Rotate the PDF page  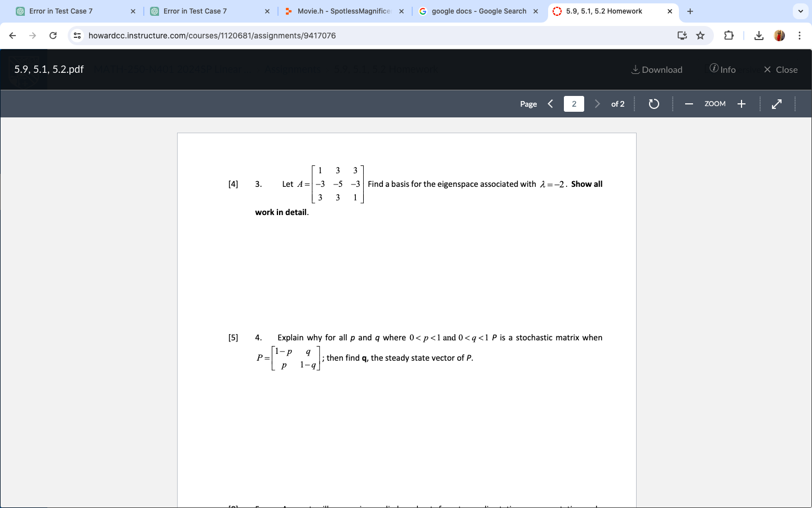tap(654, 104)
